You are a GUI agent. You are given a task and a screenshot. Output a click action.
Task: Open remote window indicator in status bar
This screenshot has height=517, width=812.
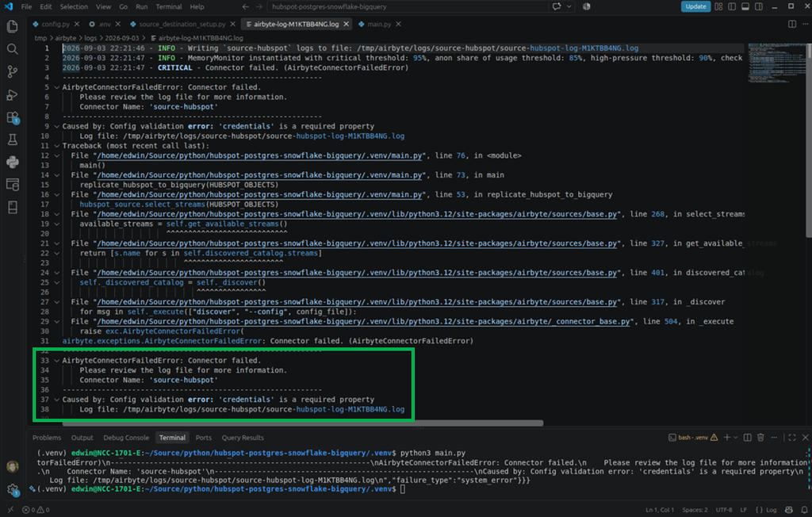(10, 510)
